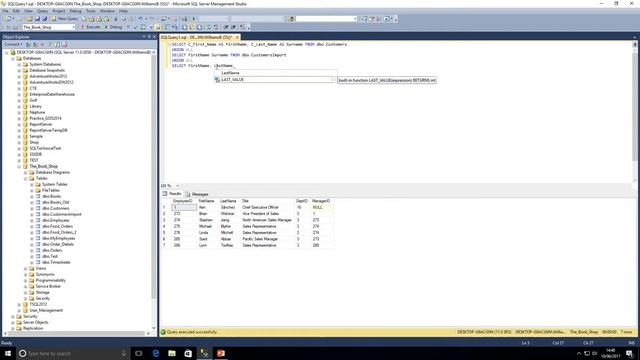This screenshot has height=360, width=640.
Task: Collapse the The_Book_Shop database node
Action: pyautogui.click(x=19, y=166)
